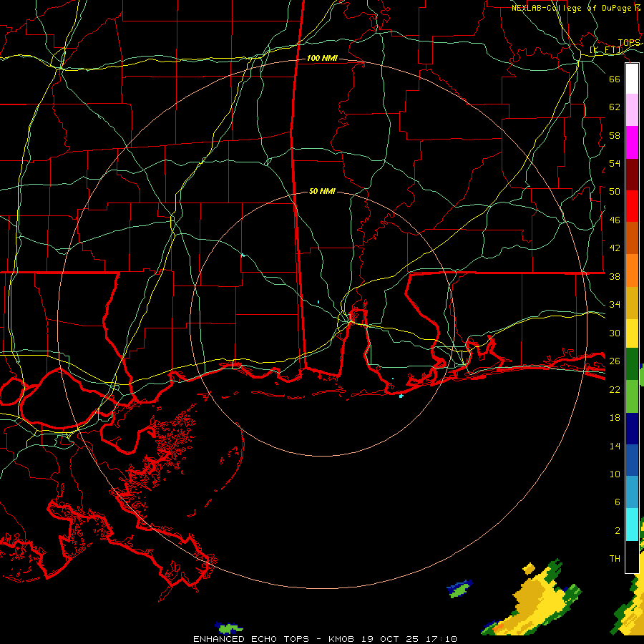The image size is (644, 644).
Task: Select the legend value "54"
Action: tap(615, 163)
